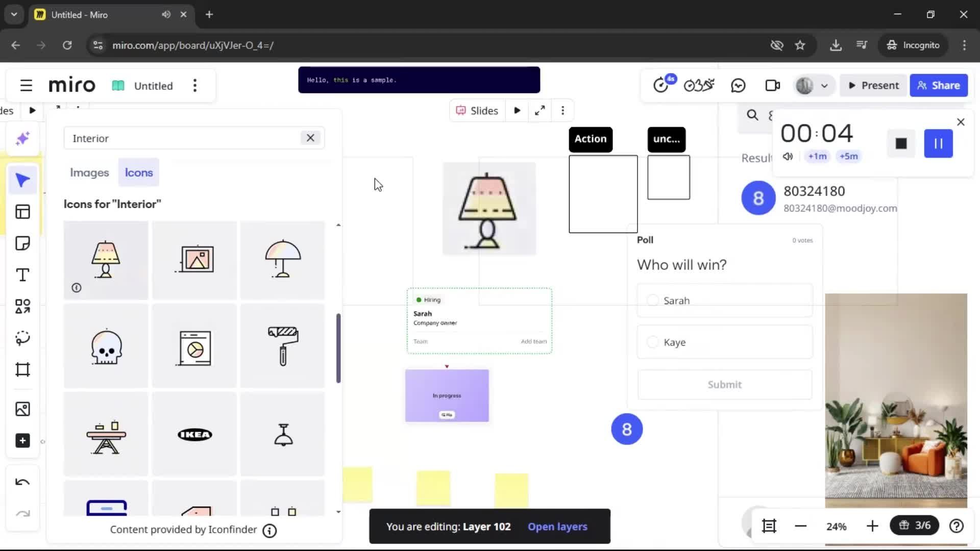
Task: Bookmark page with star icon
Action: [x=800, y=45]
